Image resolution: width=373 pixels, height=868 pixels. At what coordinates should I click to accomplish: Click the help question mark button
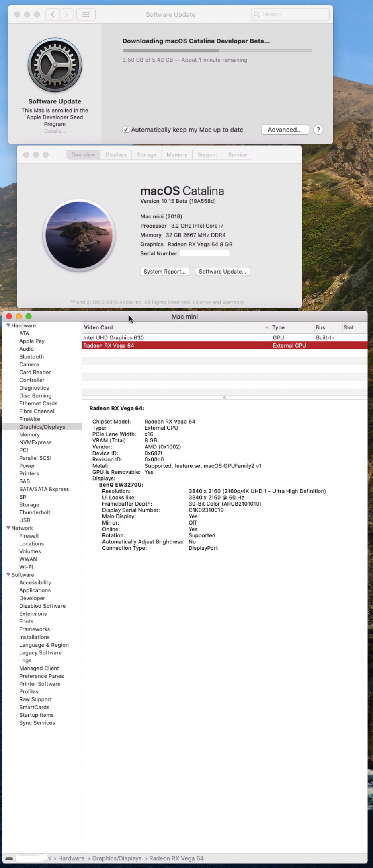click(x=318, y=130)
